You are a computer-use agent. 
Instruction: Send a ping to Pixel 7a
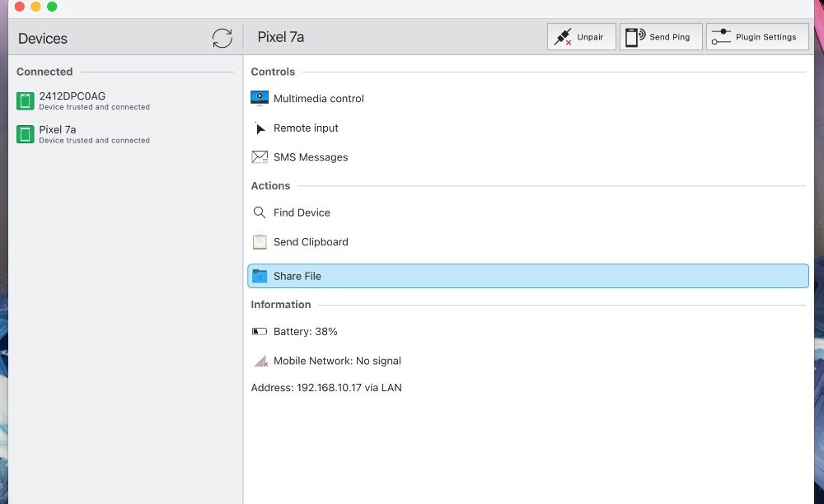661,37
